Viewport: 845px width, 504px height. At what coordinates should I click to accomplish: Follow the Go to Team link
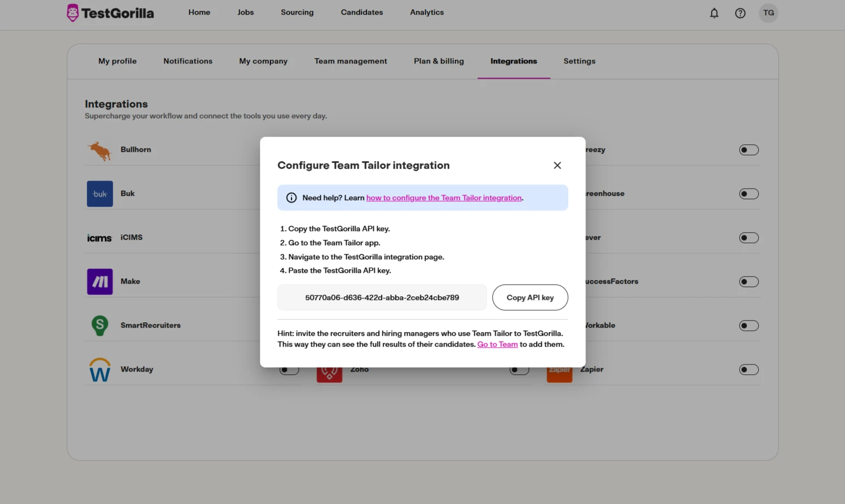498,344
